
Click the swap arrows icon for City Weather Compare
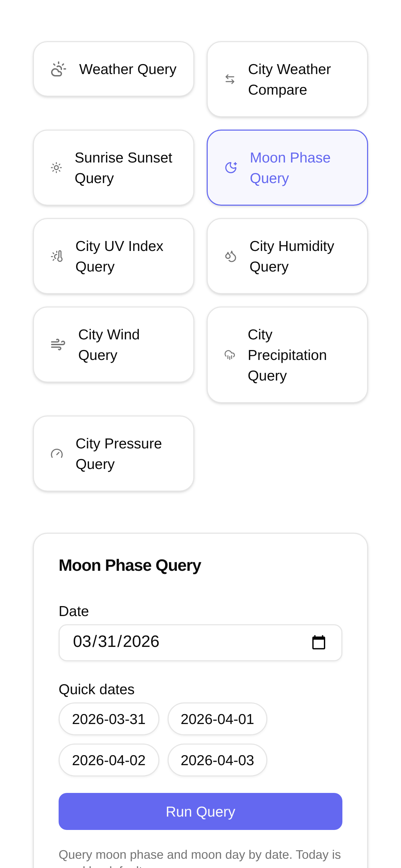point(230,80)
